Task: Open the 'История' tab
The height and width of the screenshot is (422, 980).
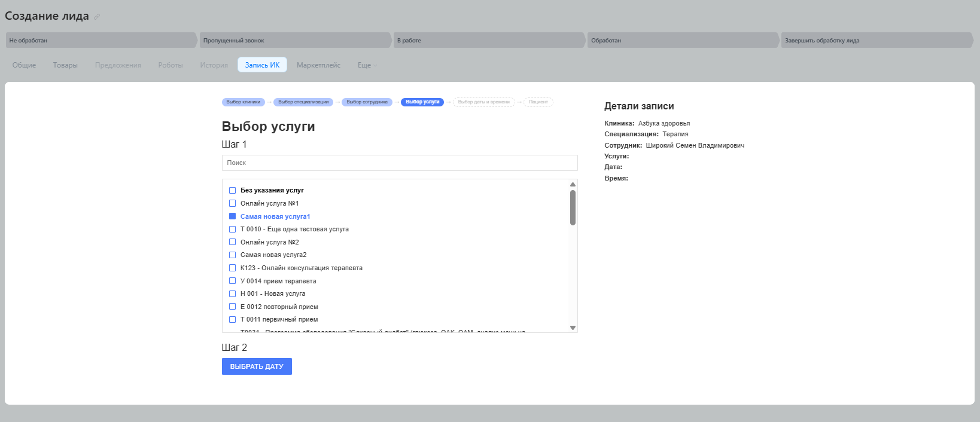Action: pyautogui.click(x=214, y=65)
